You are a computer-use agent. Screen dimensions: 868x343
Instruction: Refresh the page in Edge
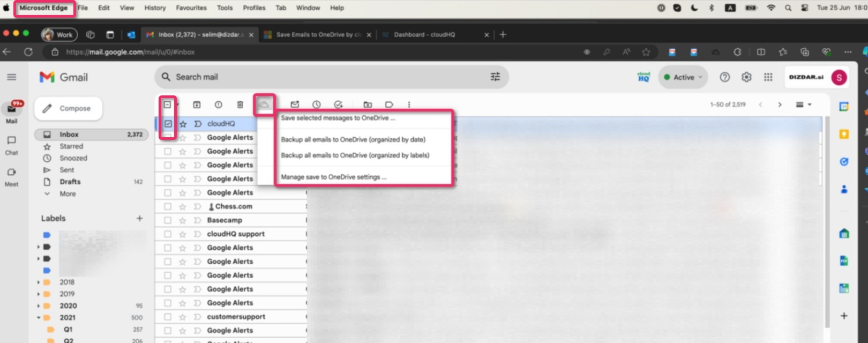pyautogui.click(x=28, y=52)
